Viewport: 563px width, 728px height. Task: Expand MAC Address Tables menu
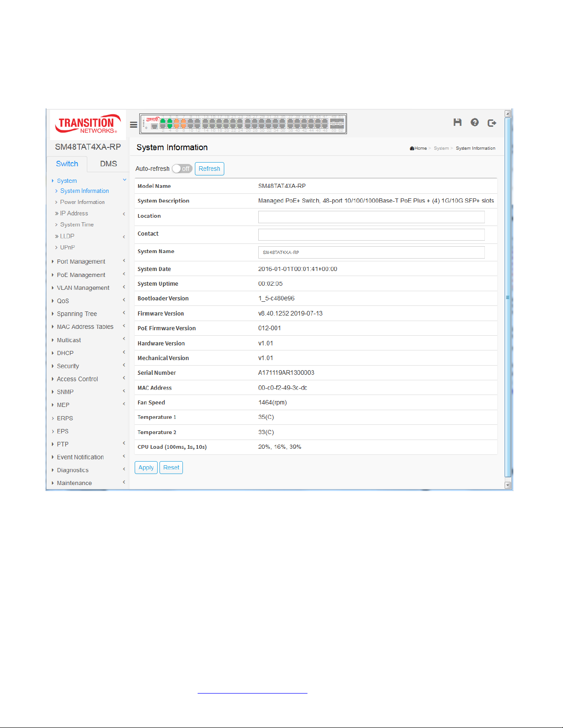click(x=85, y=327)
